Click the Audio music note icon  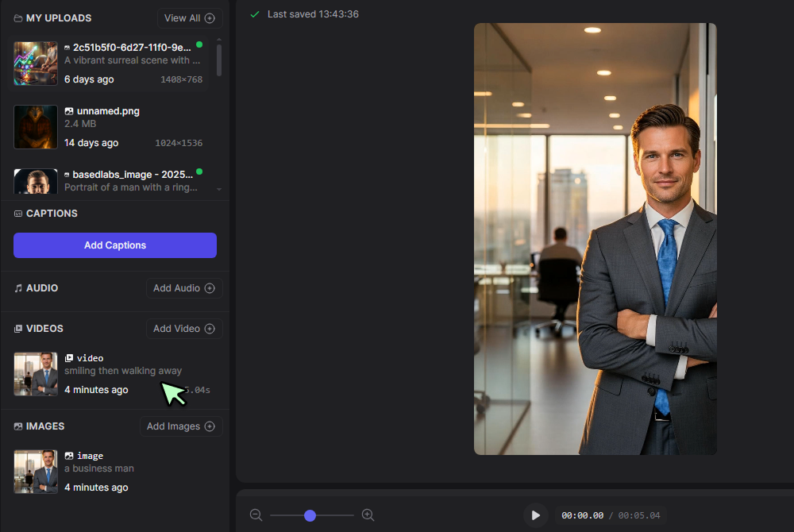[x=18, y=288]
